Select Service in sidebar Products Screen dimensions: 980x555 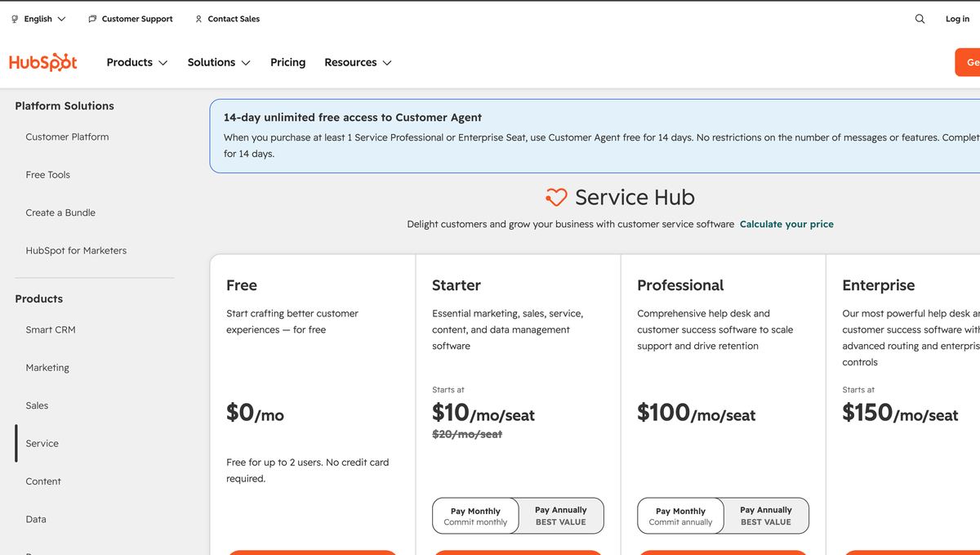(42, 444)
